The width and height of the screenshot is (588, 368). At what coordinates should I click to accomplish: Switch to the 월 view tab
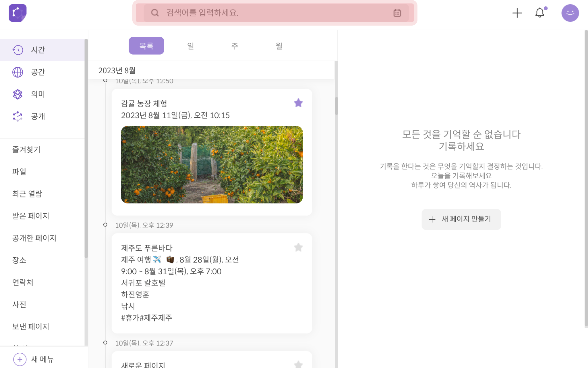[x=279, y=46]
